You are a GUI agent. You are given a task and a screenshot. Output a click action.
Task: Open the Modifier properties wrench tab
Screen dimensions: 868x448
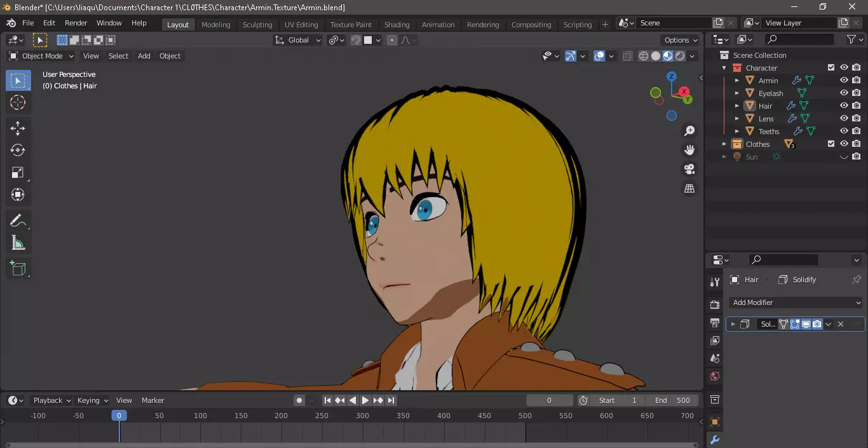[715, 440]
